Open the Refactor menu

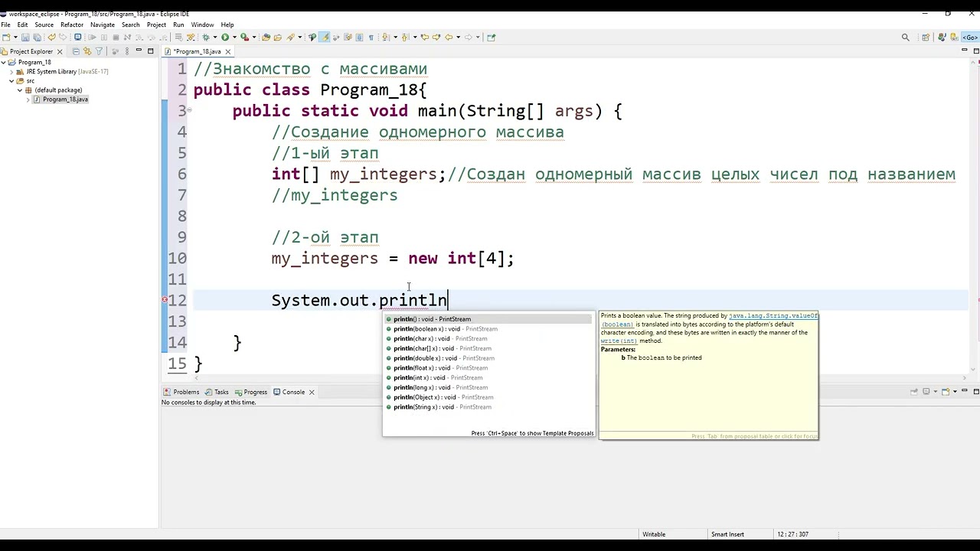(x=72, y=24)
